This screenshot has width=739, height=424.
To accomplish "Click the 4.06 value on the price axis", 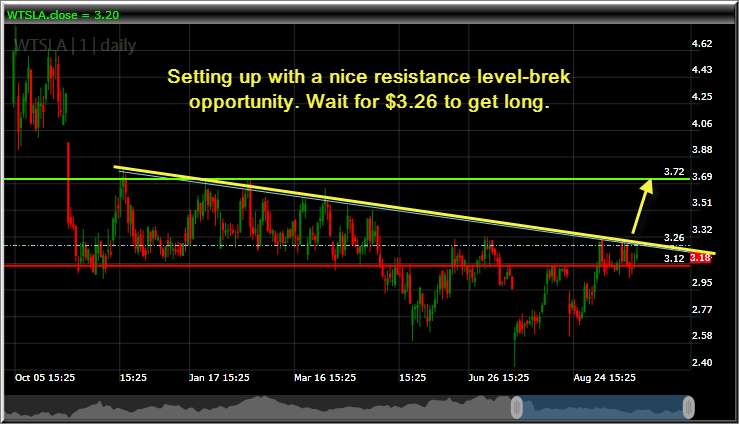I will pos(702,123).
